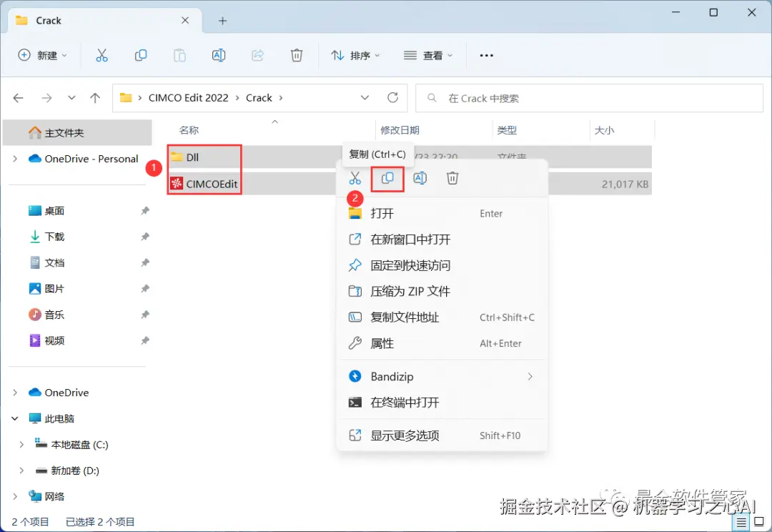Open the 查看 view dropdown
Viewport: 772px width, 532px height.
click(x=427, y=55)
